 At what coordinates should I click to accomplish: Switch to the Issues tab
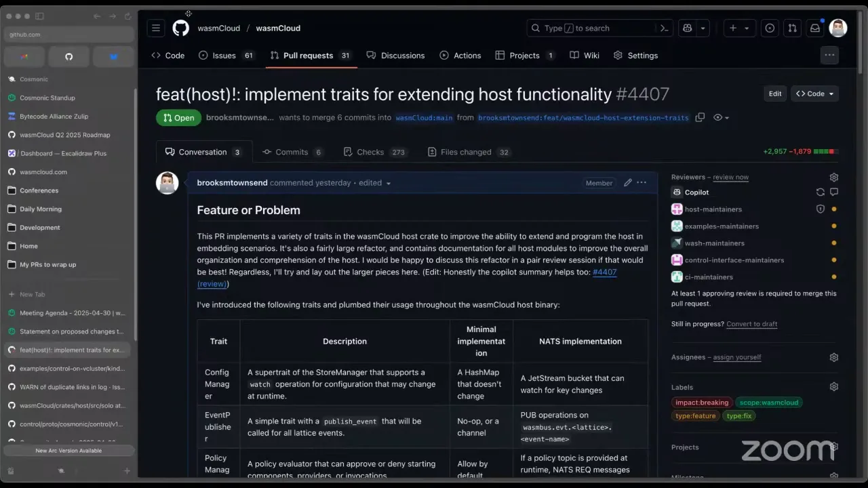click(226, 56)
